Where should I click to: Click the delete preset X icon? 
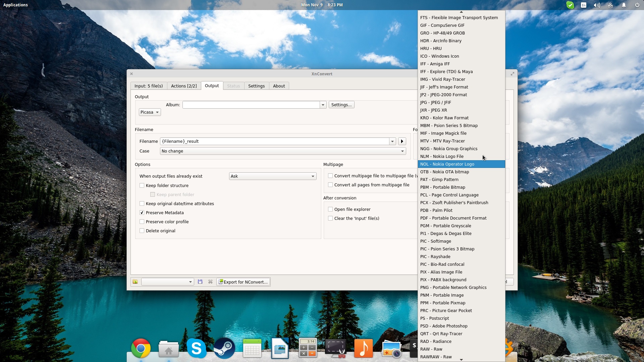click(210, 282)
